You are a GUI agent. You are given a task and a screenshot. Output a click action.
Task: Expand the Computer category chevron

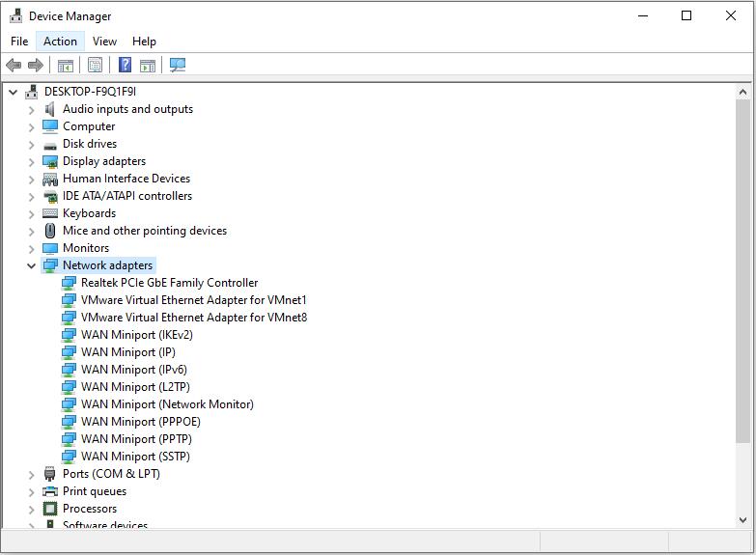coord(31,127)
